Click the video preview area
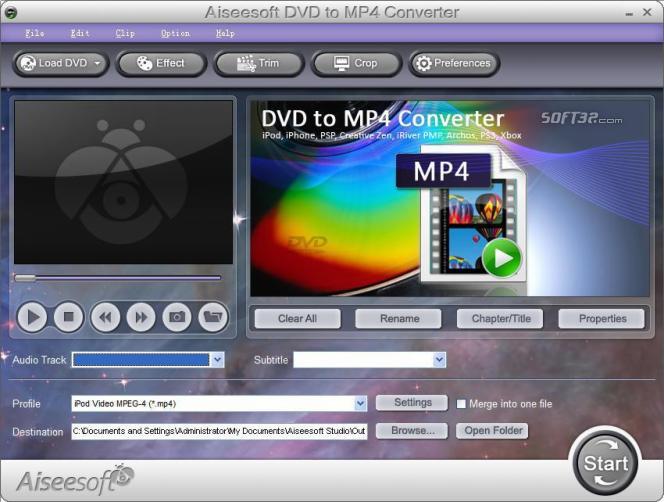The height and width of the screenshot is (502, 664). click(123, 182)
